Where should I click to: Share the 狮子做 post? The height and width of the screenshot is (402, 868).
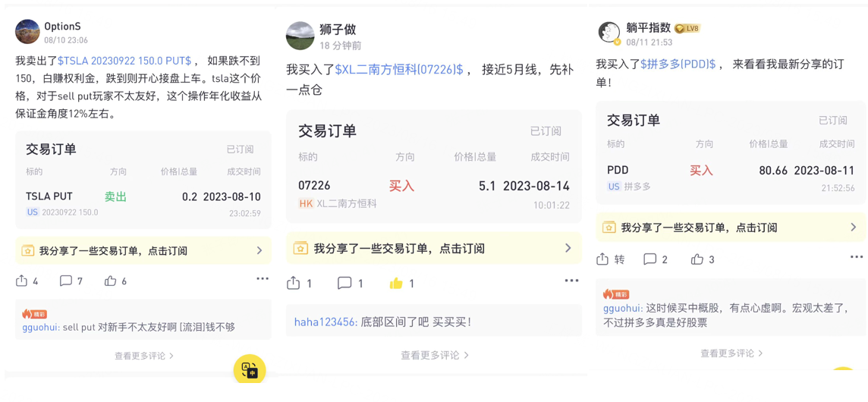(x=293, y=284)
